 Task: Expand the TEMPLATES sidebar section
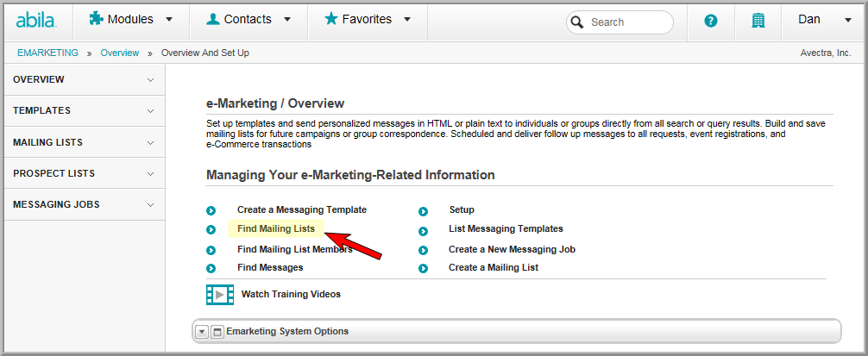coord(85,110)
